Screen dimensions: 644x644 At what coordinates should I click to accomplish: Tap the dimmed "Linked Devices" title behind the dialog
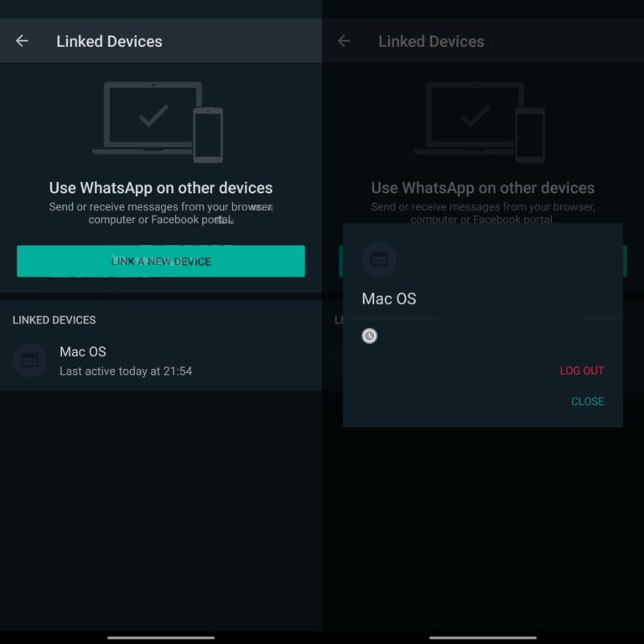431,41
